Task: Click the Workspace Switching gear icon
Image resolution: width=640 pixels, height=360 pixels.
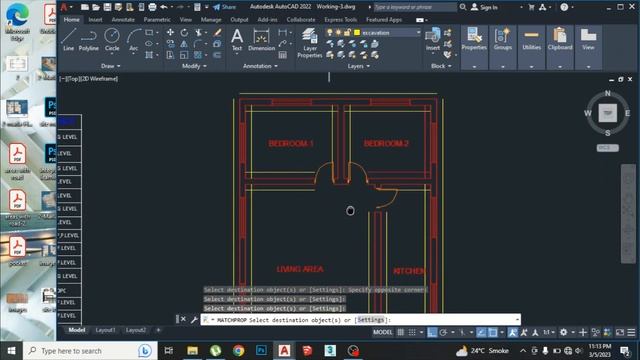Action: coord(563,332)
